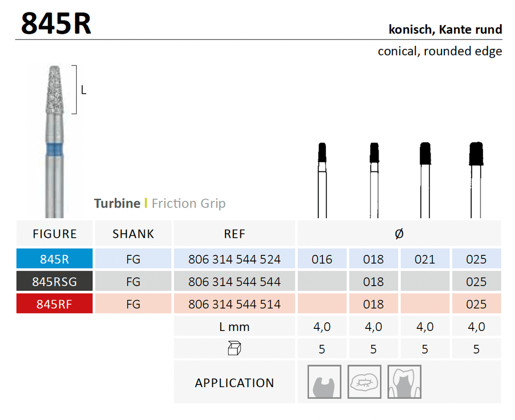Click the occlusal surface application icon
Viewport: 515px width, 420px height.
(365, 382)
